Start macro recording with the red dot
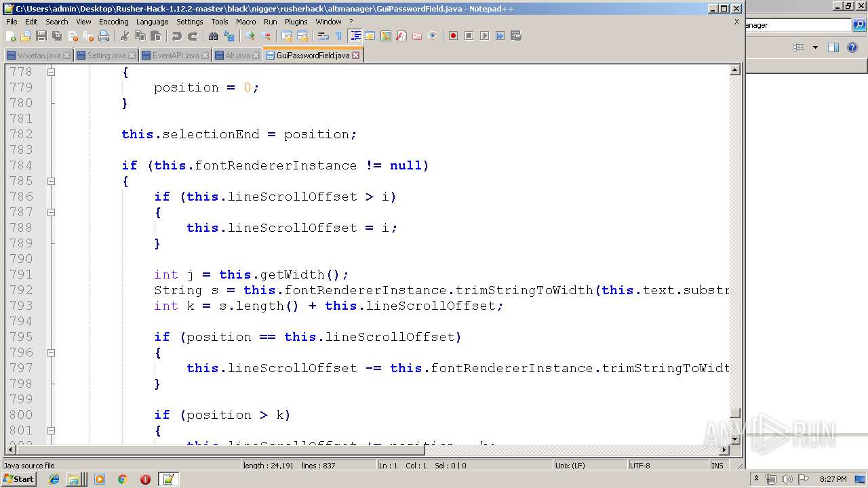The image size is (868, 488). click(x=453, y=36)
